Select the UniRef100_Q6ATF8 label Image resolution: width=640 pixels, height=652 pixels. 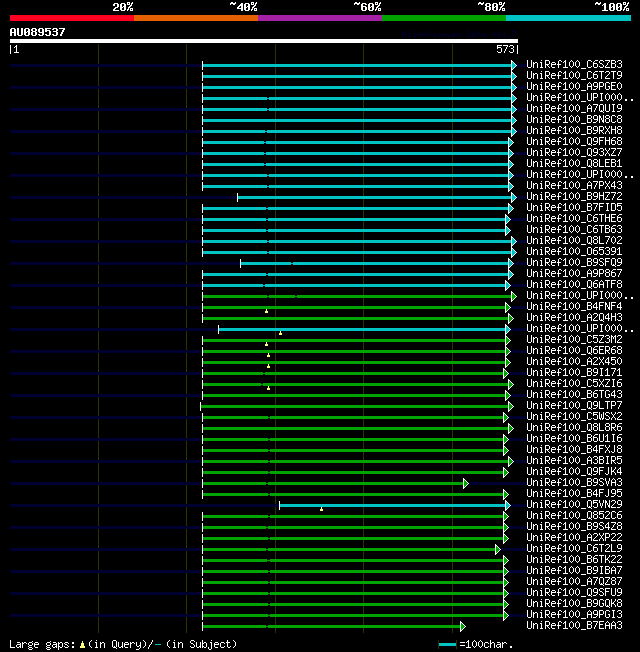tap(574, 284)
